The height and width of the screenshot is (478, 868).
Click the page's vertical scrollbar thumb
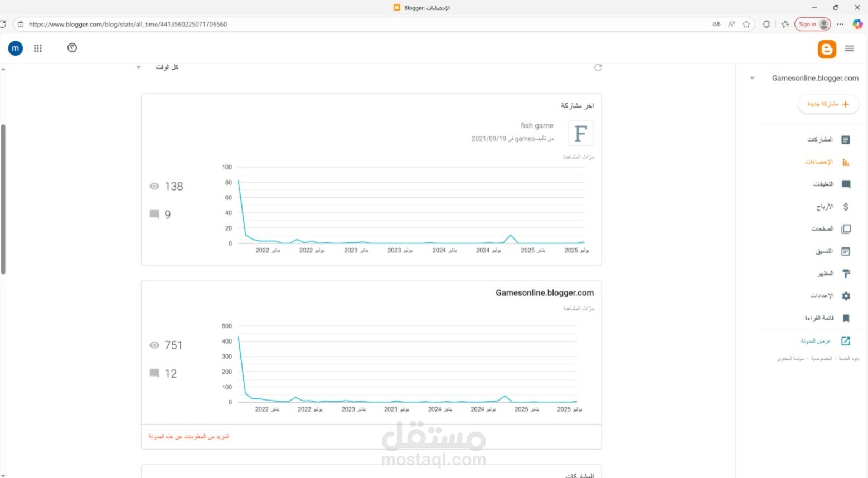coord(3,199)
